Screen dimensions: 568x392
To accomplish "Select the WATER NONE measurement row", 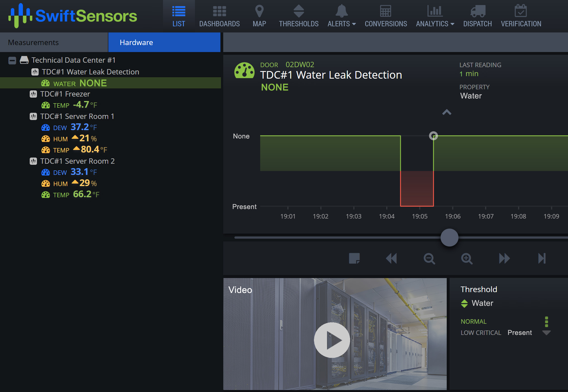I will point(110,83).
